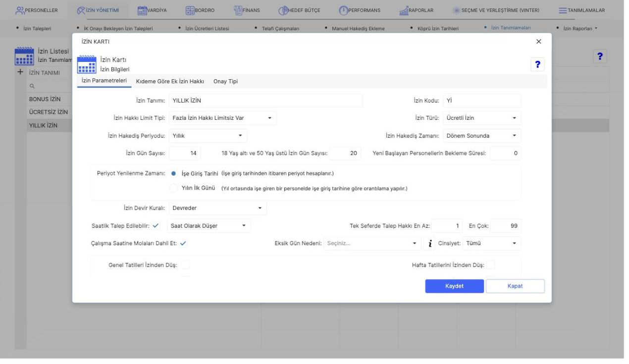Open the Saat Olarak Düşer dropdown

click(209, 226)
